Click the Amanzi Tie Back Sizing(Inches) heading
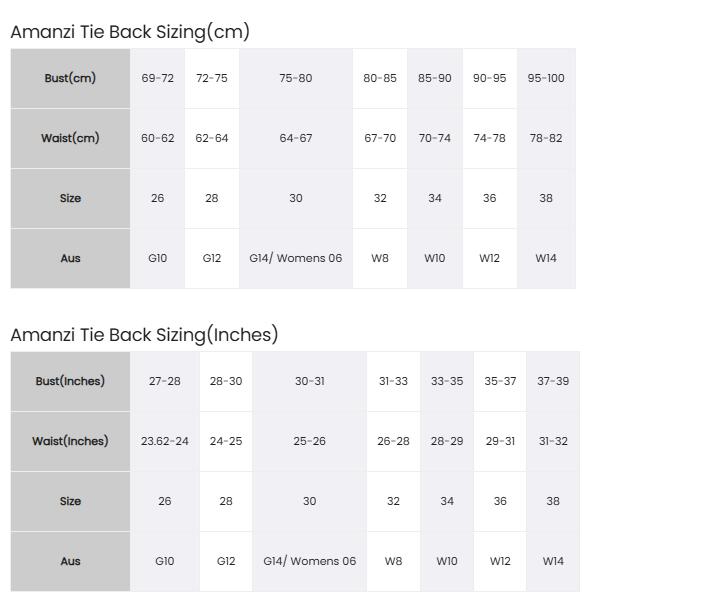This screenshot has height=606, width=702. point(144,335)
